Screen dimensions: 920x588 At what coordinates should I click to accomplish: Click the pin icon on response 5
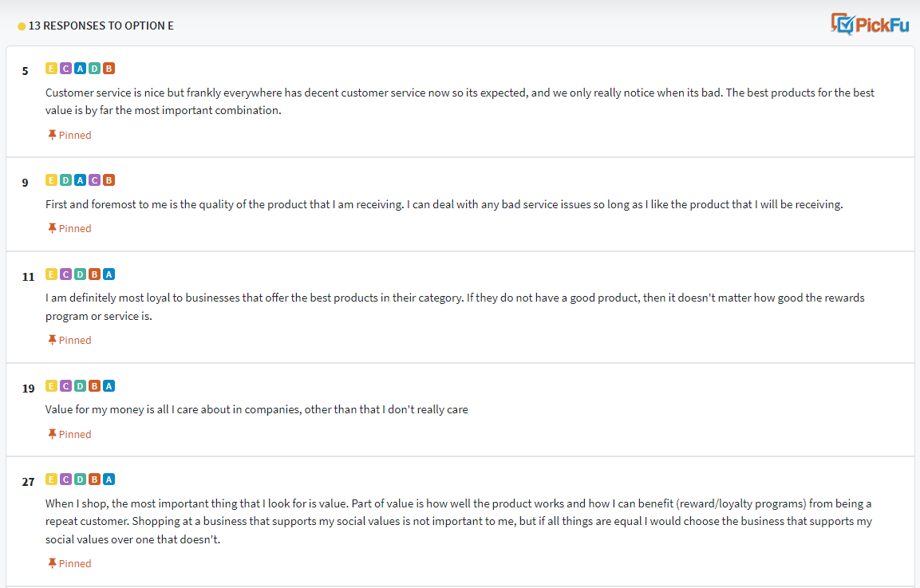pyautogui.click(x=52, y=135)
